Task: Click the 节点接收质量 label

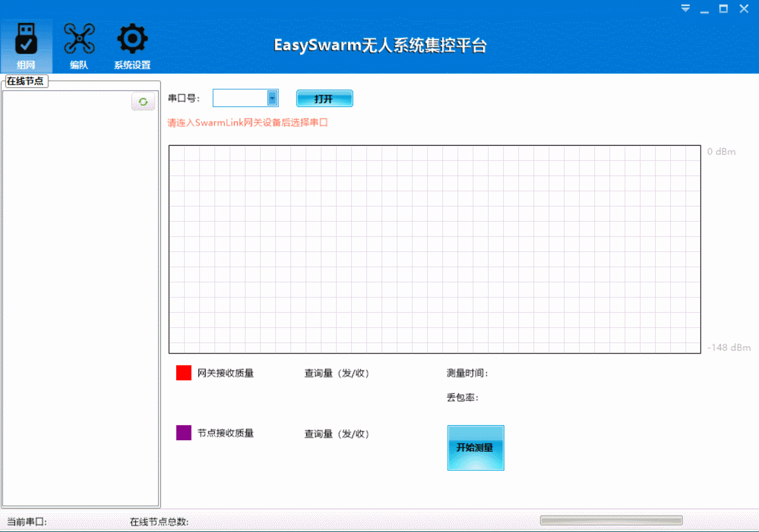Action: [225, 433]
